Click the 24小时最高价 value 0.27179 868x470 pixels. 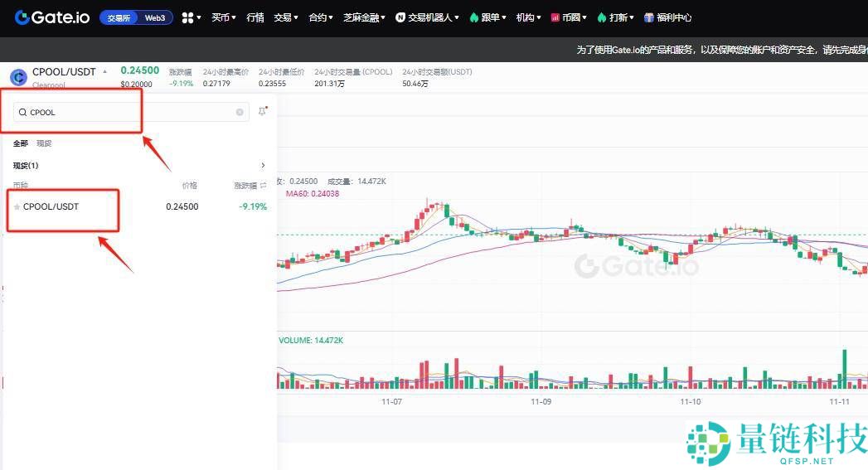tap(216, 84)
